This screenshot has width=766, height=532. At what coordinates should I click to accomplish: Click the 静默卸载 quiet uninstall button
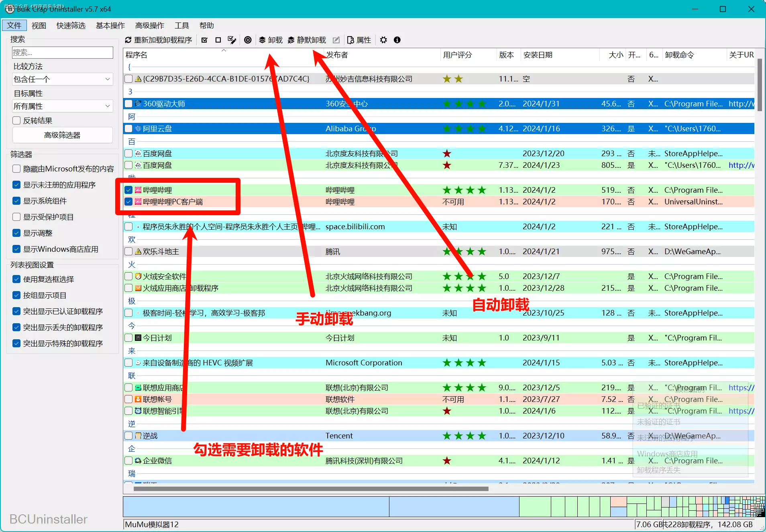(x=307, y=40)
